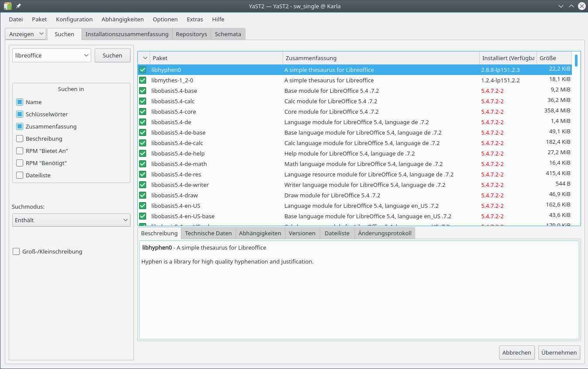This screenshot has height=369, width=588.
Task: Uncheck Schlüsselwörter search option
Action: tap(20, 114)
